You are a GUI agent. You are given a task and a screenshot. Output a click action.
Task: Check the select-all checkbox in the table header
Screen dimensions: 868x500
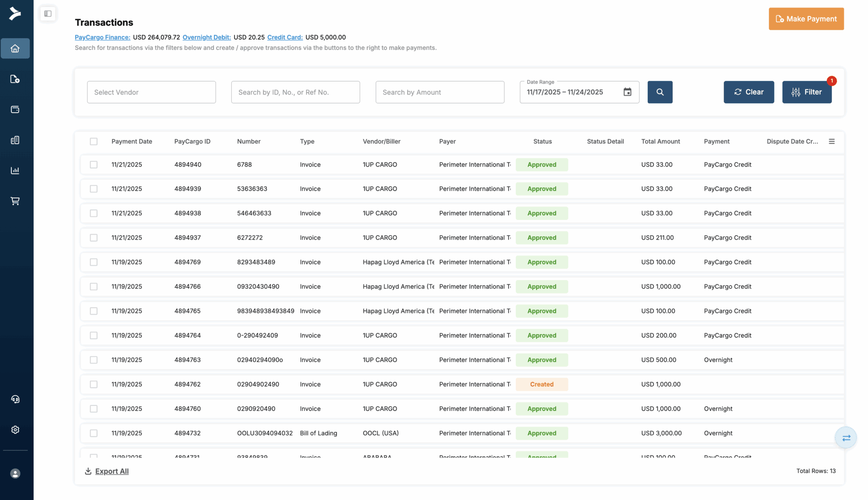[94, 142]
